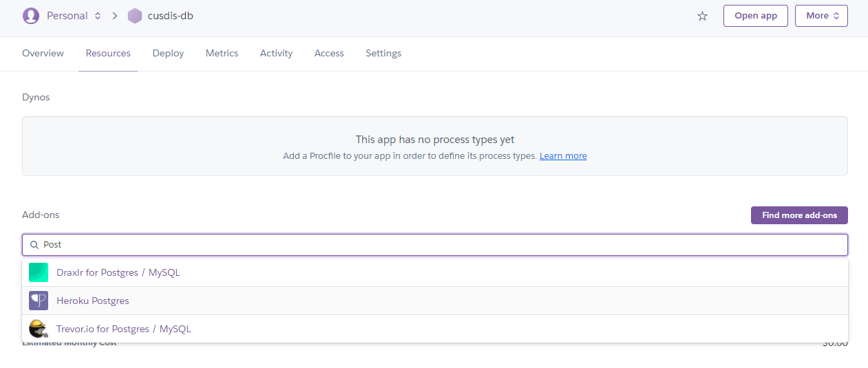Click into the add-ons search field

(441, 245)
